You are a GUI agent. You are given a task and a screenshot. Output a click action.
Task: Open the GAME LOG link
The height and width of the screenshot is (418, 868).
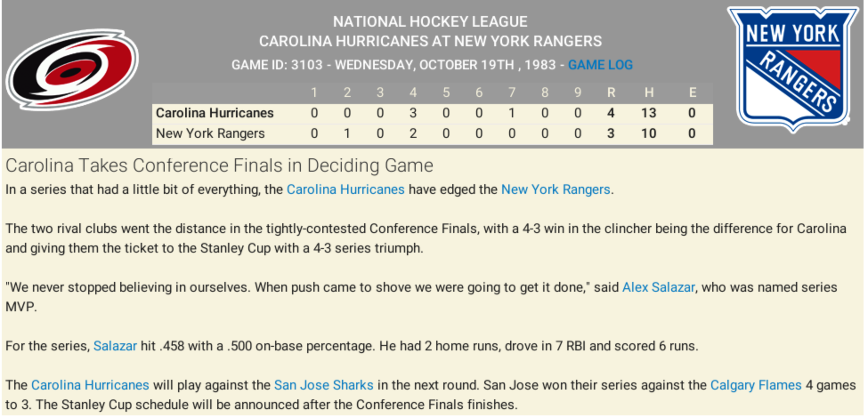pos(600,65)
